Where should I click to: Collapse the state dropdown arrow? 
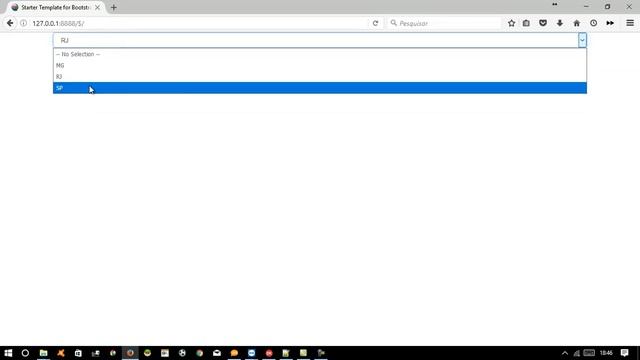(x=582, y=40)
